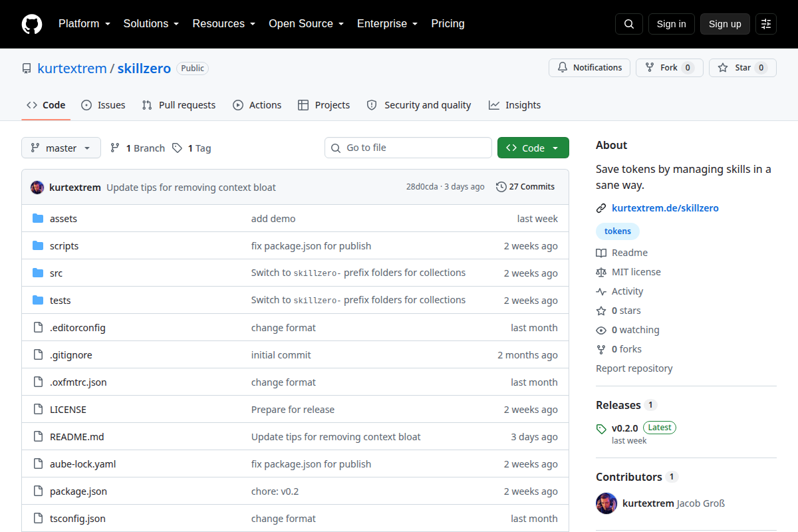Image resolution: width=798 pixels, height=532 pixels.
Task: Click the release tag icon beside v0.2.0
Action: 601,429
